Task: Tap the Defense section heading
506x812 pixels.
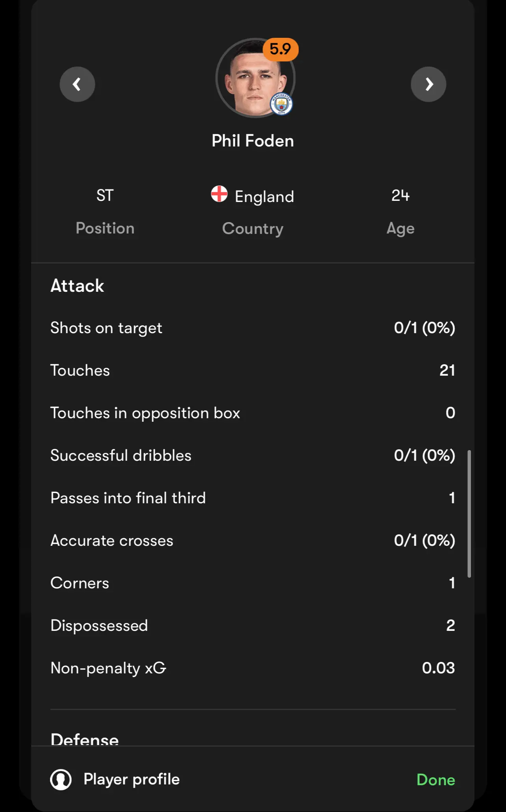Action: tap(85, 739)
